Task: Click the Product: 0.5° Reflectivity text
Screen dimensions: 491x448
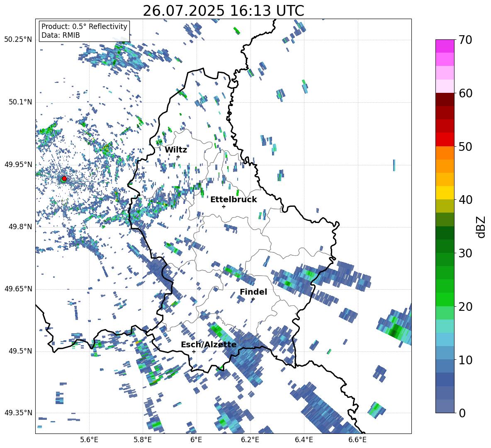Action: coord(84,26)
